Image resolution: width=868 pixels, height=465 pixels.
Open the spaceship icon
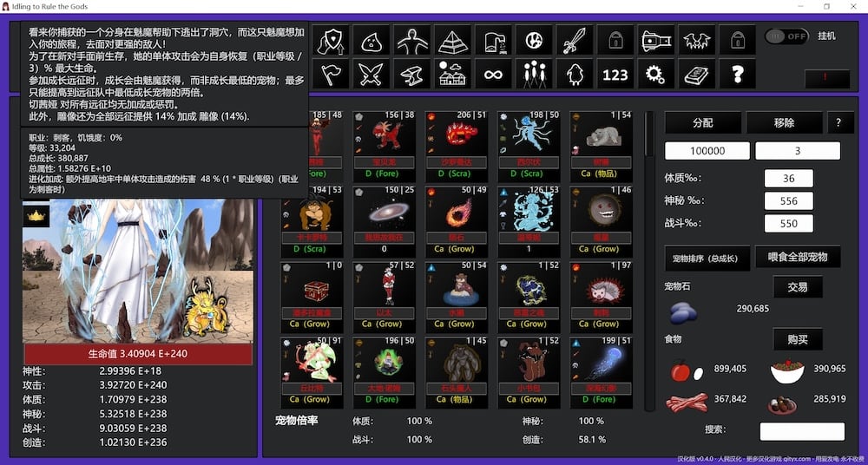(656, 40)
